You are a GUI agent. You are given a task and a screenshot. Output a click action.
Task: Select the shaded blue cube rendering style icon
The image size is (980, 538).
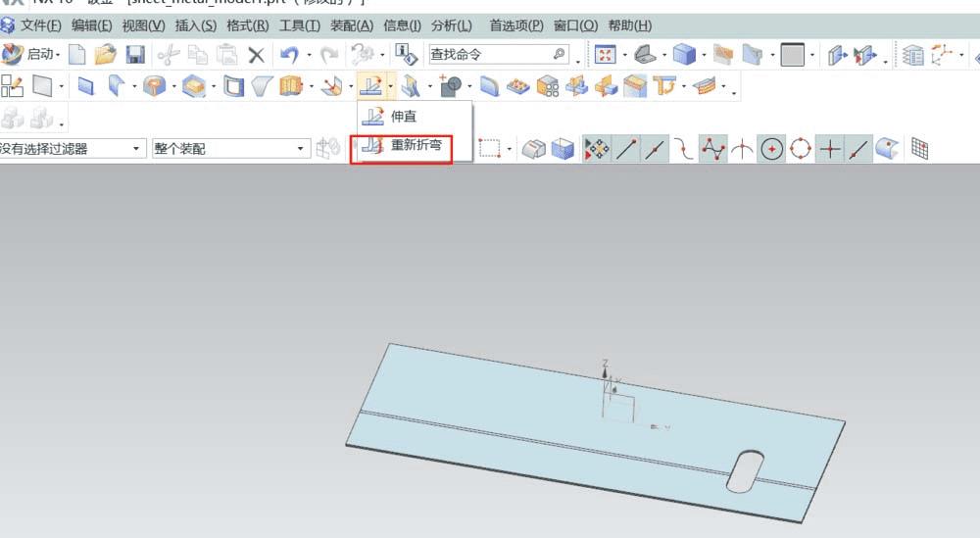[684, 55]
